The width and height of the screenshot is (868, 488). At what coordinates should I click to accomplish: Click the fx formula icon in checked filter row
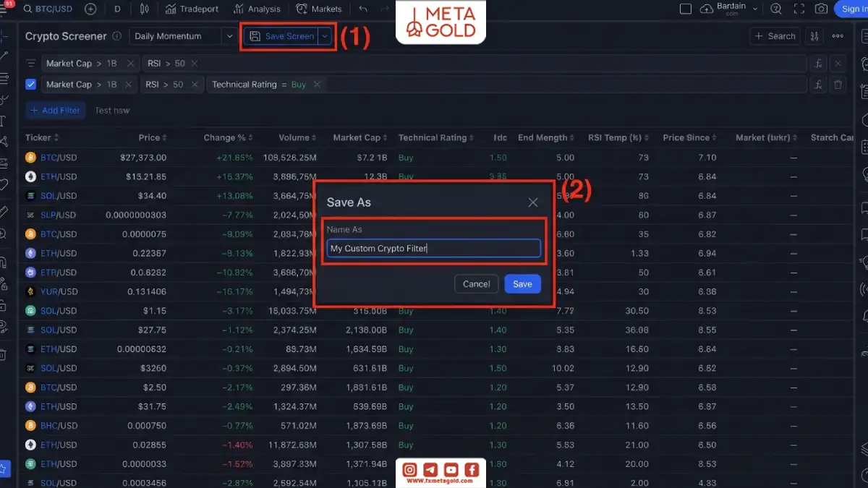coord(818,85)
